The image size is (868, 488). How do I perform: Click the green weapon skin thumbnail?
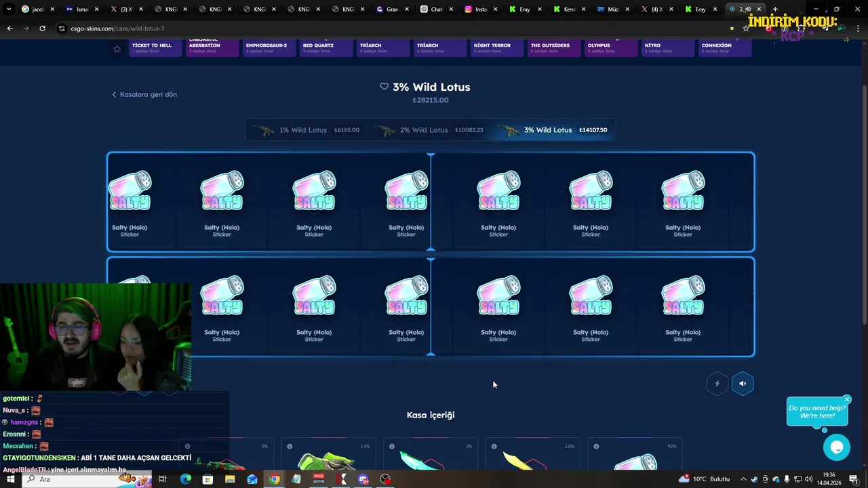click(327, 461)
